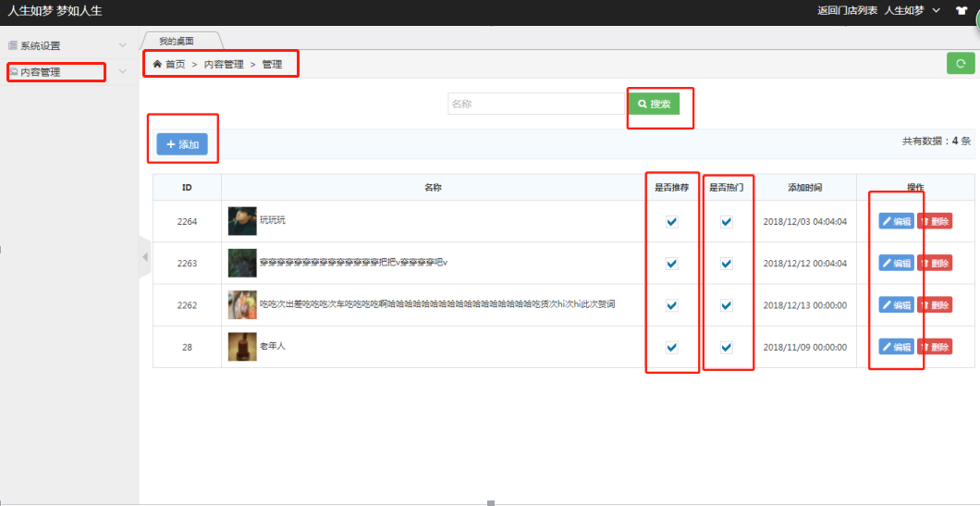Edit the record with ID 28

coord(896,347)
